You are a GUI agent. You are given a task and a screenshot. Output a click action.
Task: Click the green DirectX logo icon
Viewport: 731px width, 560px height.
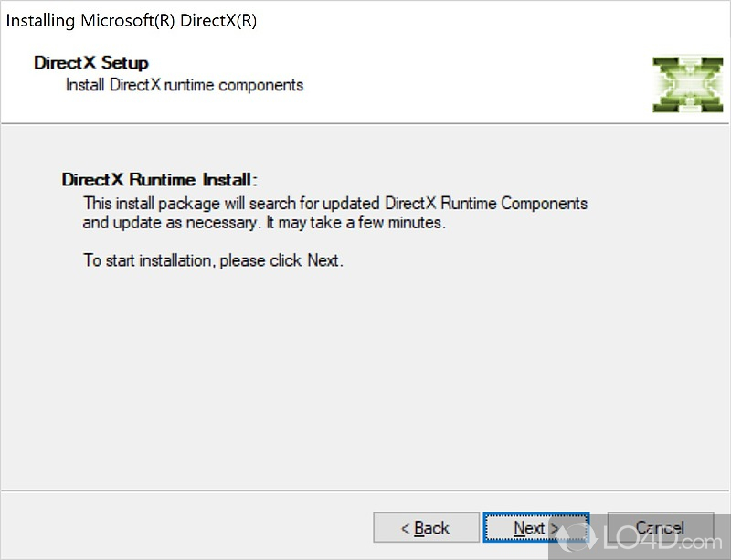click(x=687, y=85)
